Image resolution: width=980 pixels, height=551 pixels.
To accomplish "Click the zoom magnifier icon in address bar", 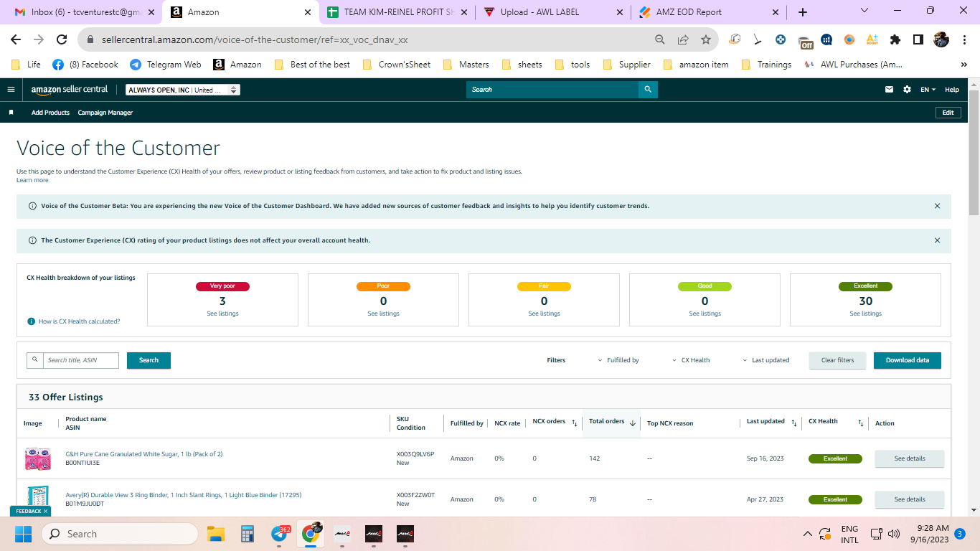I will click(660, 39).
